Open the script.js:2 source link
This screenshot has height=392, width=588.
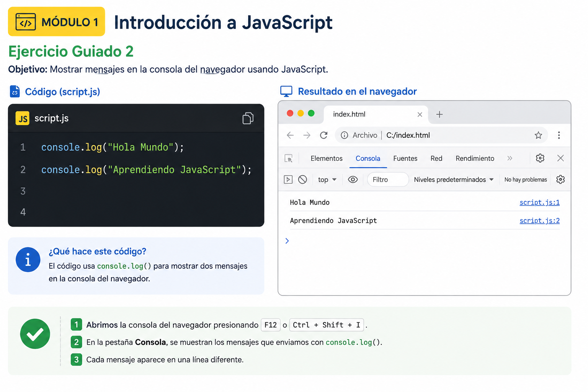539,221
